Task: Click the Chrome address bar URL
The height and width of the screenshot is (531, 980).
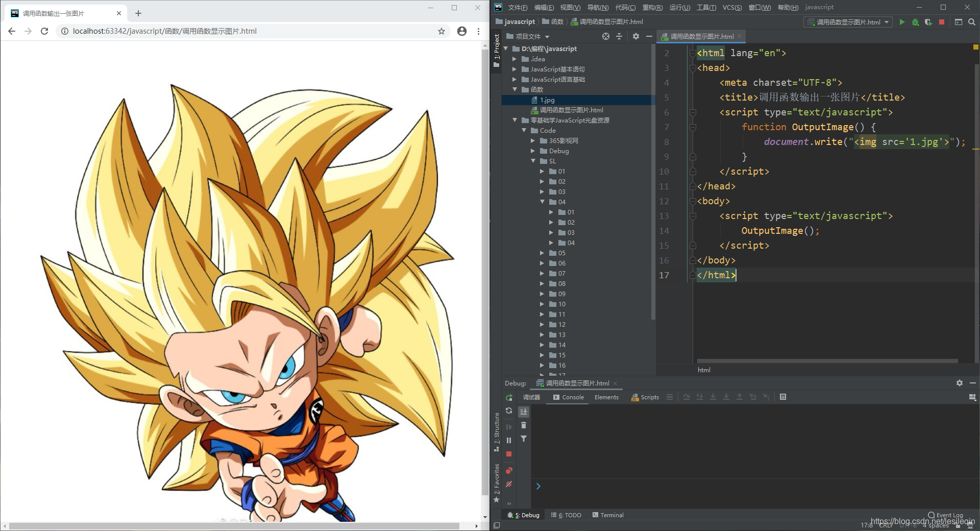Action: tap(164, 31)
